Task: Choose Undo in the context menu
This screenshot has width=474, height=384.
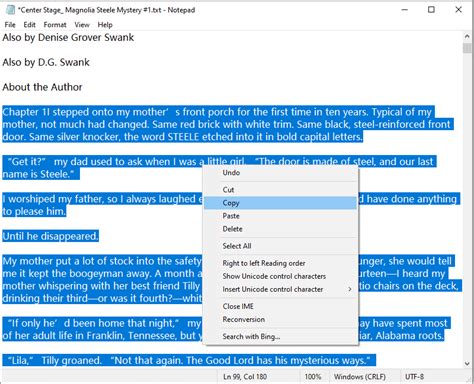Action: pos(281,173)
